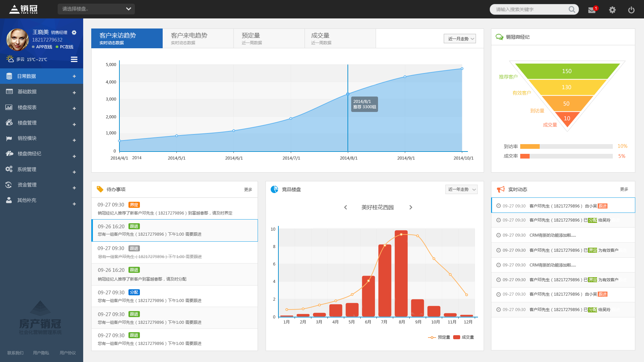Click the power logout icon

pyautogui.click(x=631, y=10)
